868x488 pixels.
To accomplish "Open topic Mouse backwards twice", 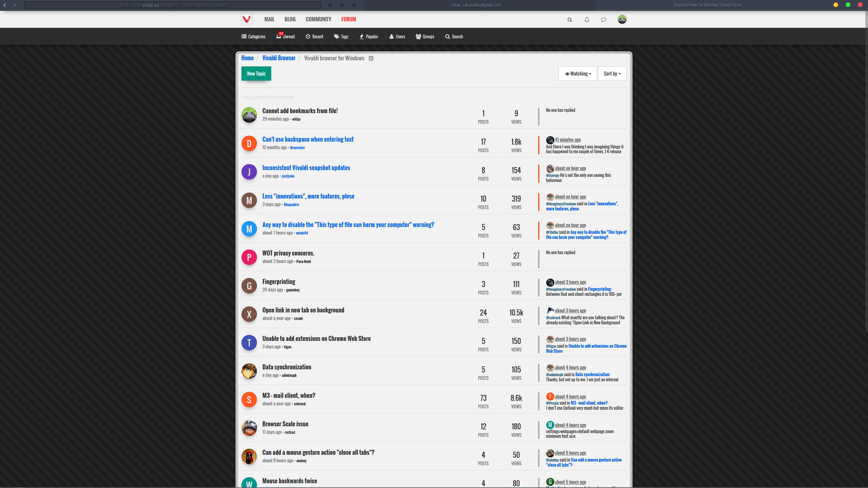I will [x=290, y=481].
